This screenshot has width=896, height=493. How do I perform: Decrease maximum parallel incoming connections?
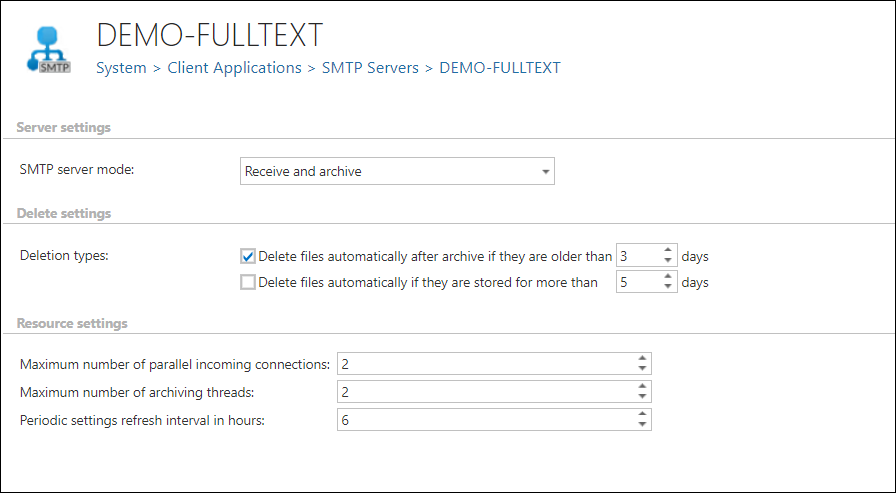[x=642, y=369]
